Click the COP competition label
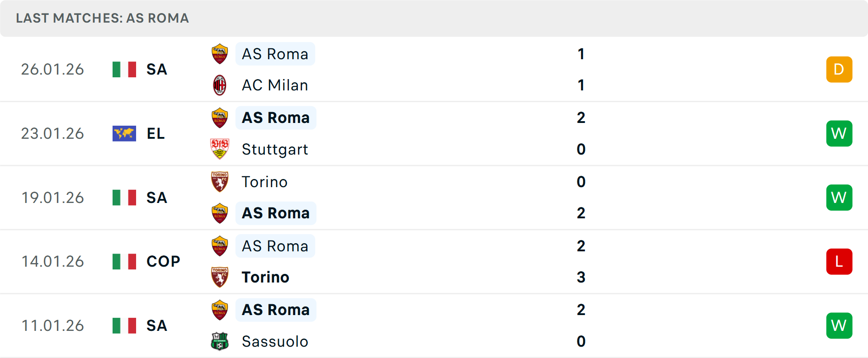This screenshot has height=358, width=868. [163, 261]
